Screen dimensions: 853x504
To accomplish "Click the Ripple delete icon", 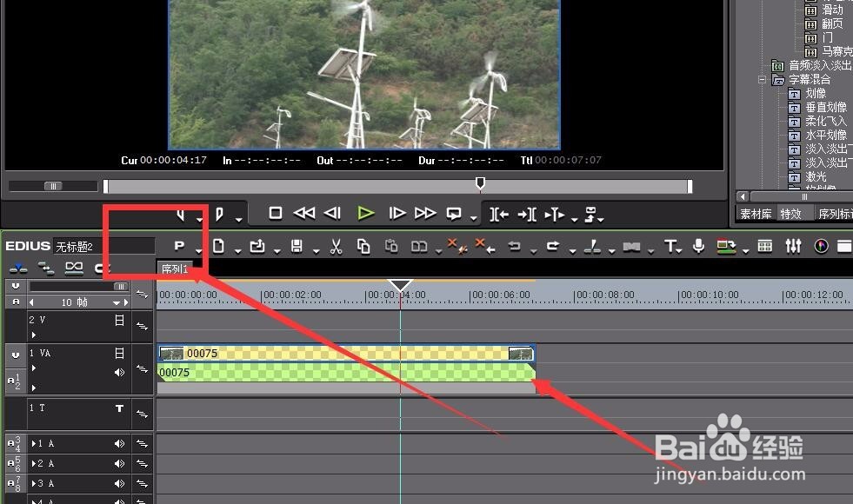I will tap(484, 246).
